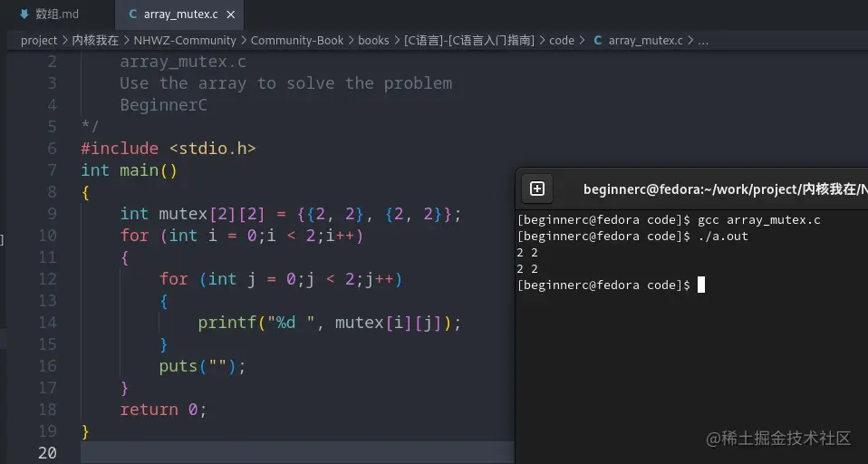The width and height of the screenshot is (868, 464).
Task: Open the array_mutex.c breadcrumb file entry
Action: 645,41
